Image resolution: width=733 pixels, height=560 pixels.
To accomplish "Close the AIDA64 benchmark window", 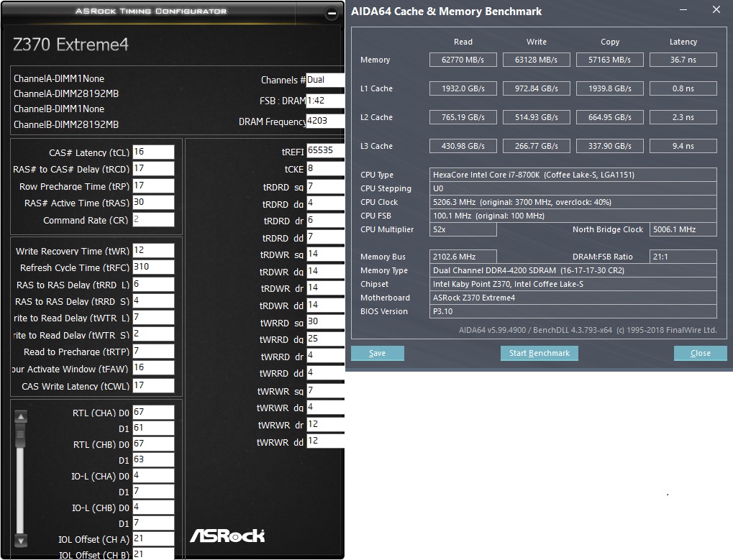I will coord(716,10).
